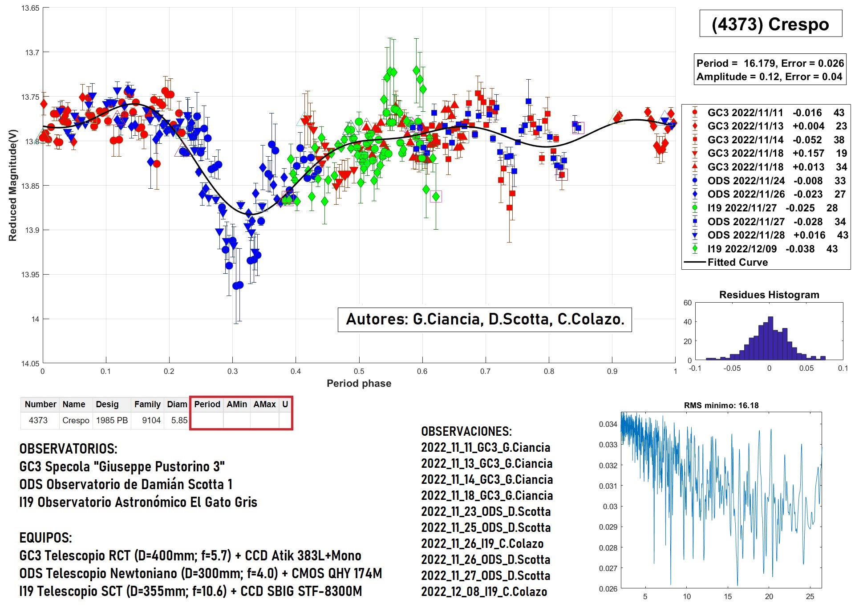Click the AMax column header

265,404
